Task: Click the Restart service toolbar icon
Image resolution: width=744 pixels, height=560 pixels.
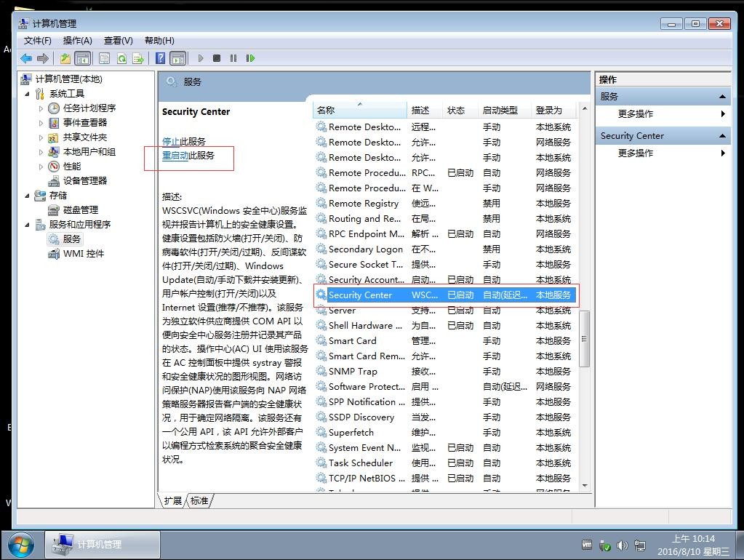Action: point(250,58)
